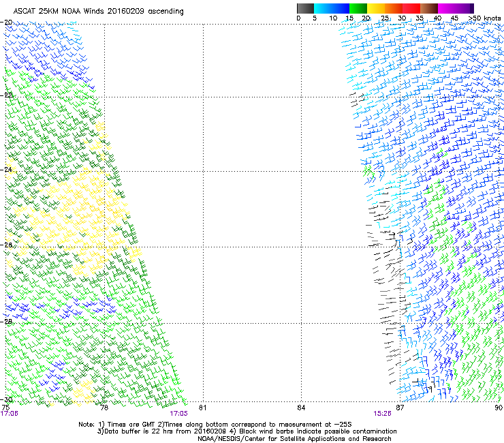The height and width of the screenshot is (443, 504).
Task: Select the brown 35-40 knots color segment
Action: coord(429,8)
